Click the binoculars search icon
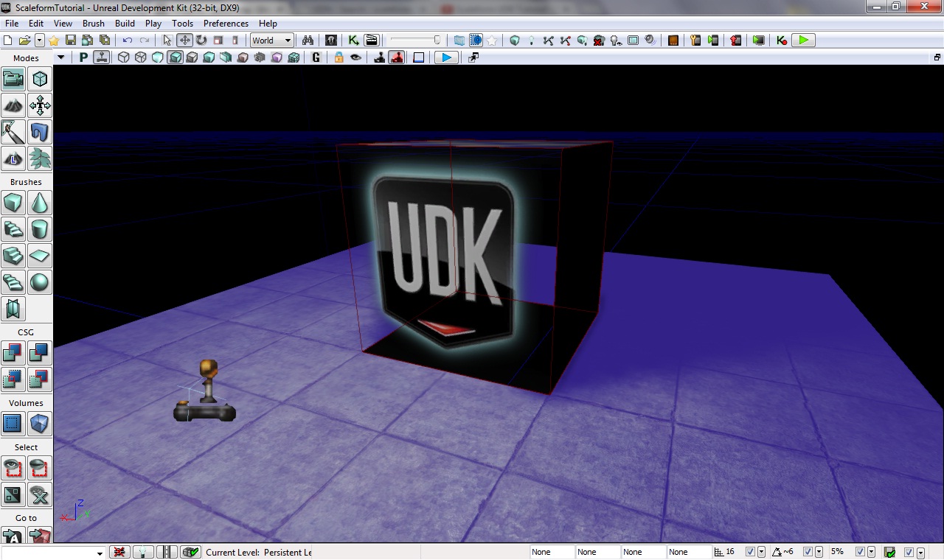This screenshot has height=560, width=944. [x=308, y=41]
